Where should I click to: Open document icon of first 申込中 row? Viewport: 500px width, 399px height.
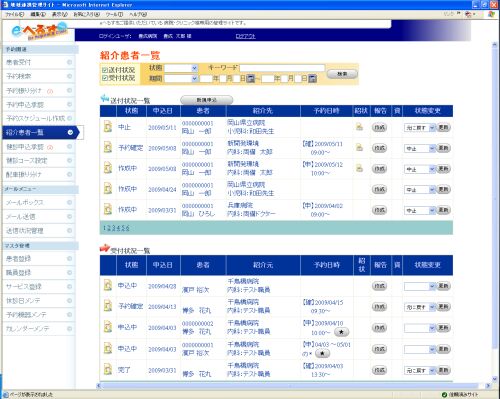(x=108, y=285)
